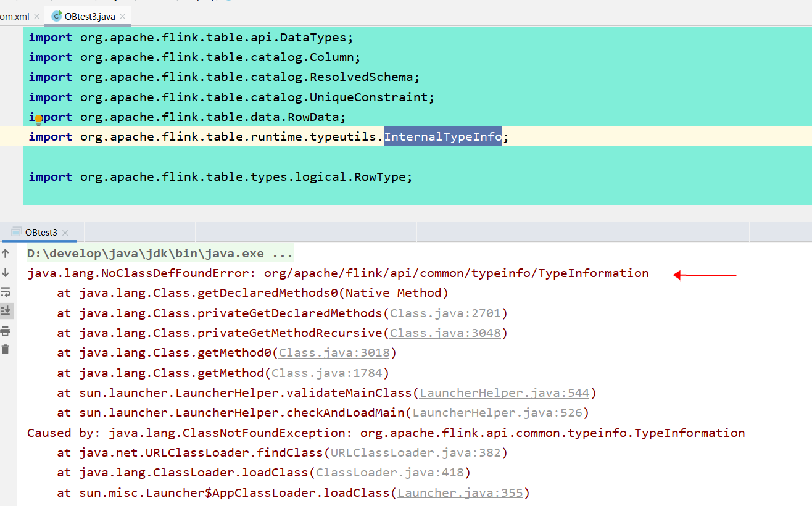The height and width of the screenshot is (506, 812).
Task: Click the up-arrow icon to go up the stack trace
Action: (x=6, y=253)
